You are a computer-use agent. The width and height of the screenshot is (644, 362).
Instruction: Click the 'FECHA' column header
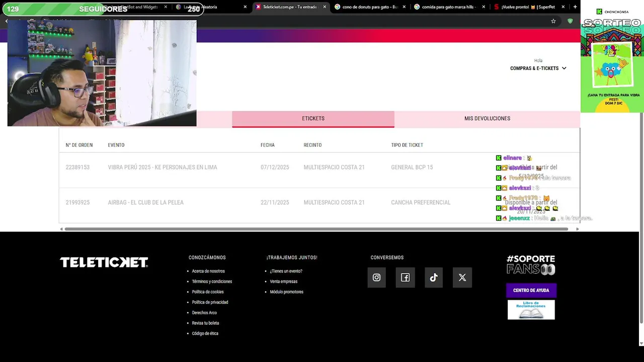pyautogui.click(x=268, y=145)
